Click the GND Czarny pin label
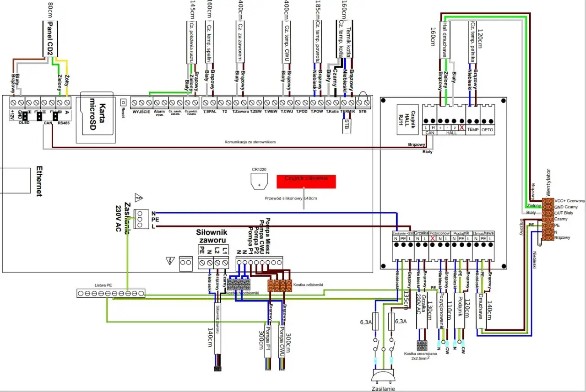586x392 pixels. click(x=565, y=207)
